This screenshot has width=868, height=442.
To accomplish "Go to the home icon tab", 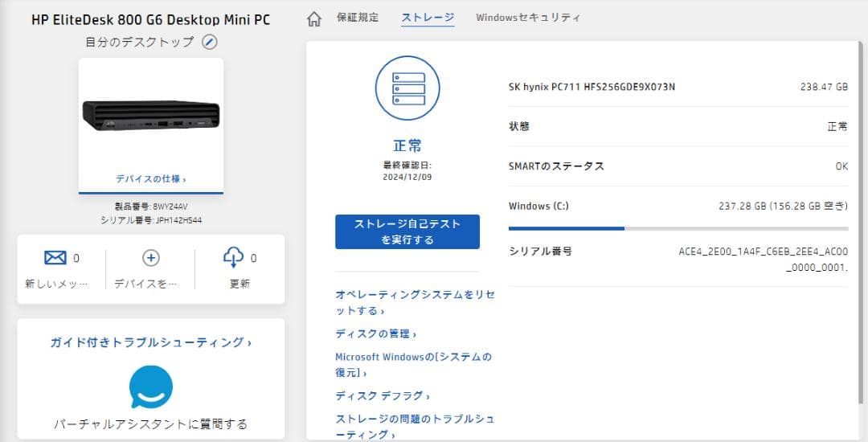I will click(314, 18).
